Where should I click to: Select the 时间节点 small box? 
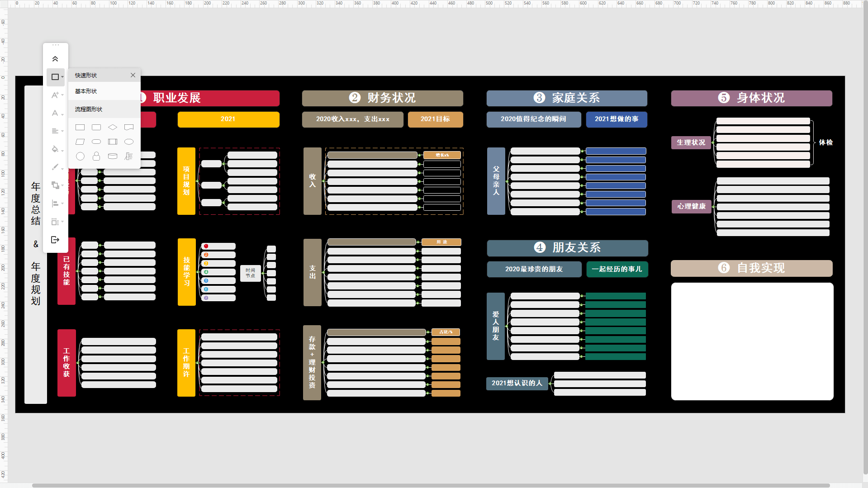pyautogui.click(x=251, y=273)
